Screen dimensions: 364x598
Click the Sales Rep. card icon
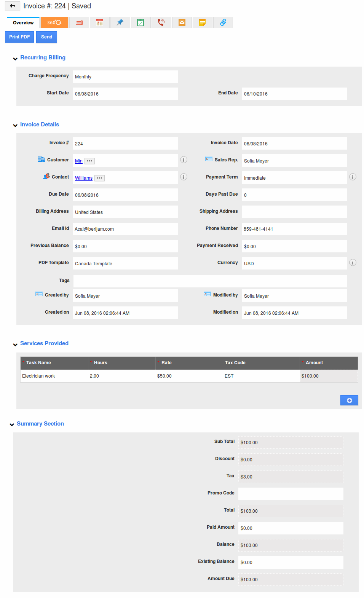209,159
